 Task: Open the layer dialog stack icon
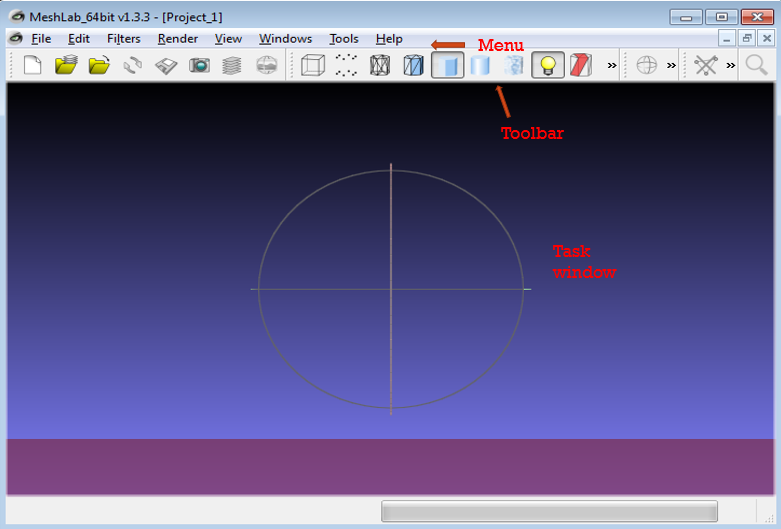[x=232, y=66]
